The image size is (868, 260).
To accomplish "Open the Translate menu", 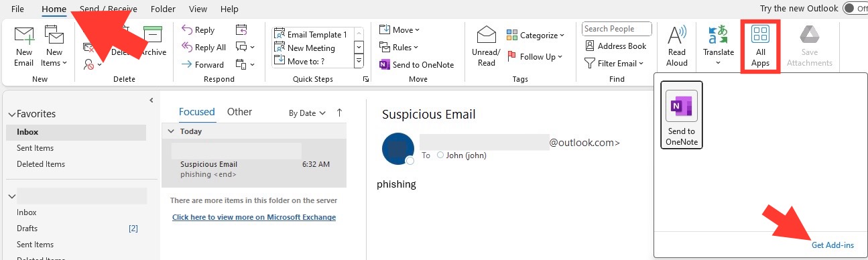I will click(718, 46).
